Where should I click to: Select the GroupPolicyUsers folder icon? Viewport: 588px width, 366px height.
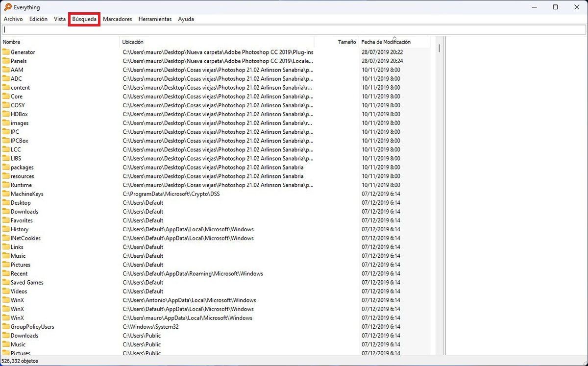click(x=6, y=326)
